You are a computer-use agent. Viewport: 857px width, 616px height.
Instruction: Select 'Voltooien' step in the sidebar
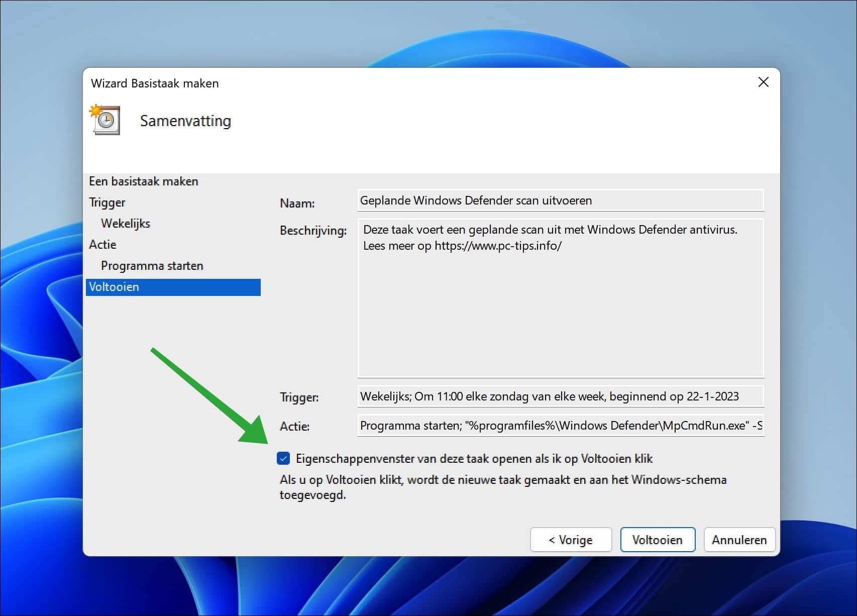coord(114,286)
